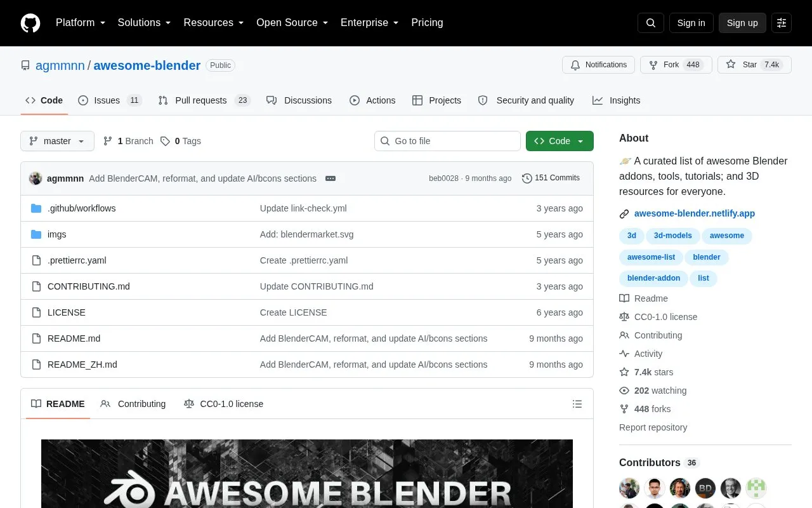This screenshot has height=508, width=812.
Task: Click the agmmnn avatar beside the latest commit
Action: tap(36, 178)
